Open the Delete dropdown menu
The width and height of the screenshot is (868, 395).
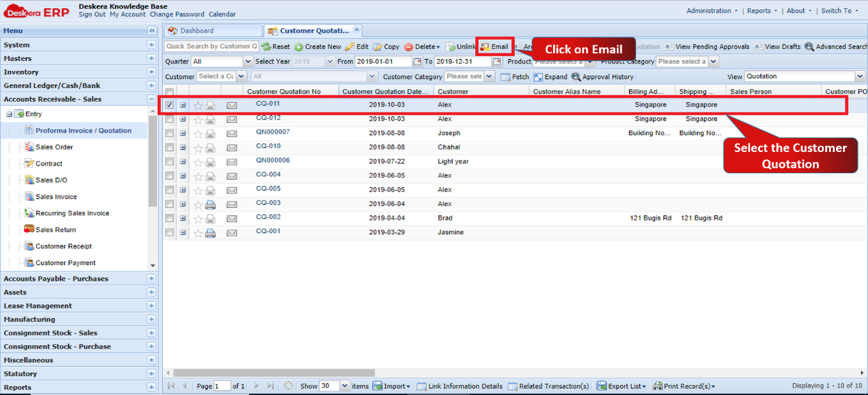(422, 46)
